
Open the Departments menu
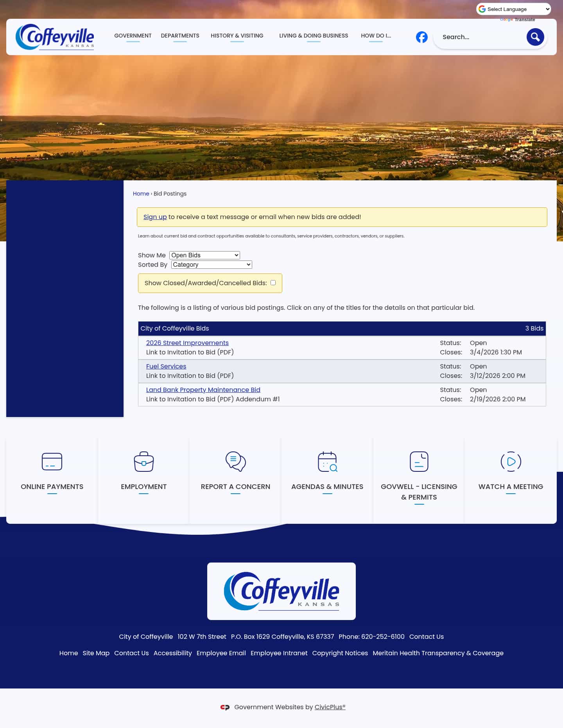(x=180, y=36)
